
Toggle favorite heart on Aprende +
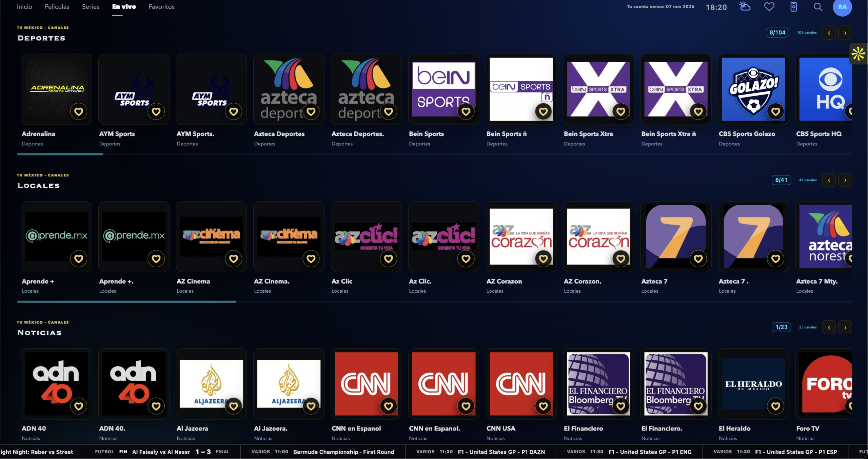[x=79, y=259]
